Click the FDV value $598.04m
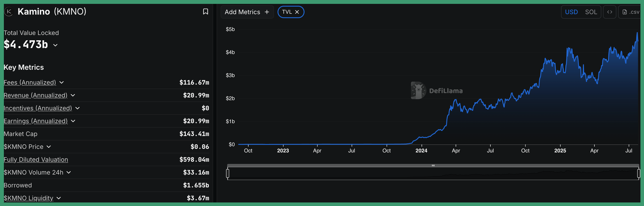The height and width of the screenshot is (206, 644). [x=194, y=160]
